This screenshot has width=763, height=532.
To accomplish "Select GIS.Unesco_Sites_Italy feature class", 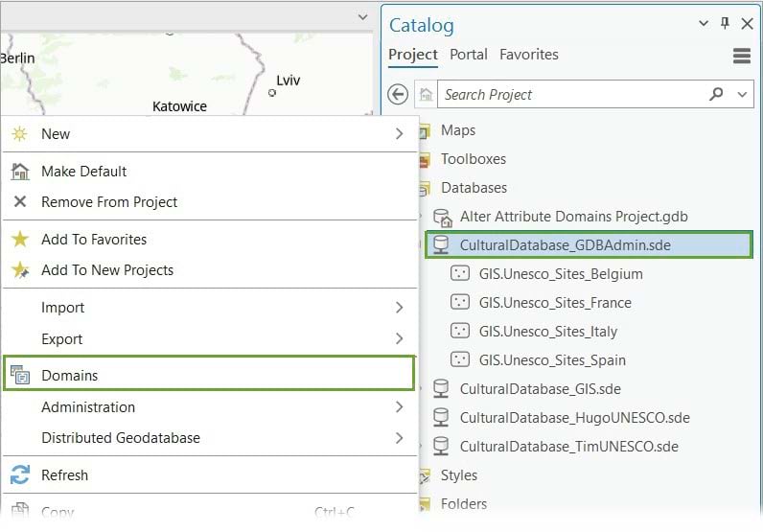I will [548, 332].
